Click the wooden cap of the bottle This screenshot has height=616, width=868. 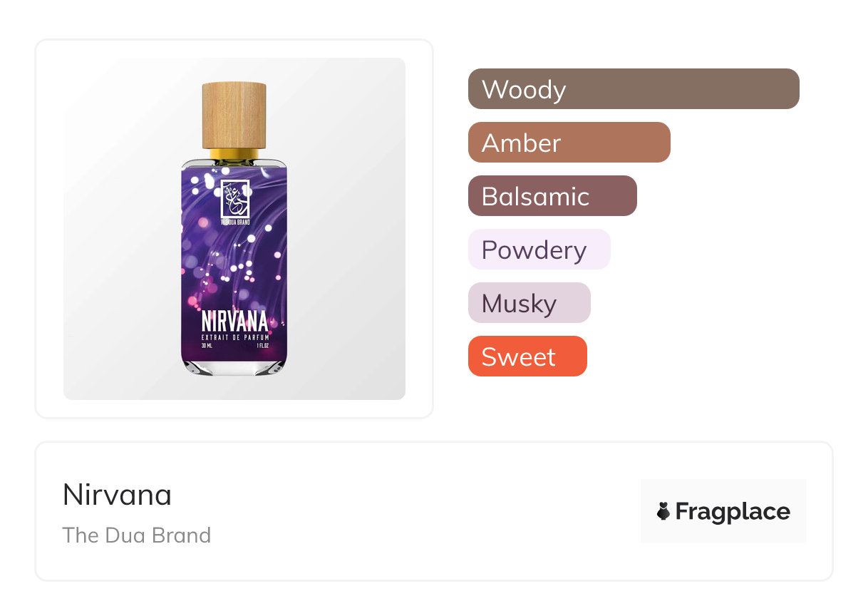[x=234, y=114]
